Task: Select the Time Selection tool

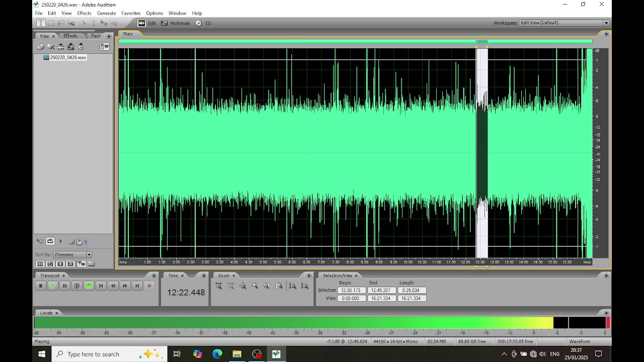Action: point(41,23)
